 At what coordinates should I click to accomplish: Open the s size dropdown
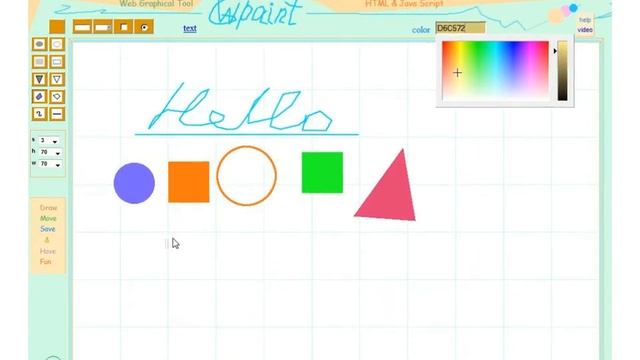click(x=49, y=140)
